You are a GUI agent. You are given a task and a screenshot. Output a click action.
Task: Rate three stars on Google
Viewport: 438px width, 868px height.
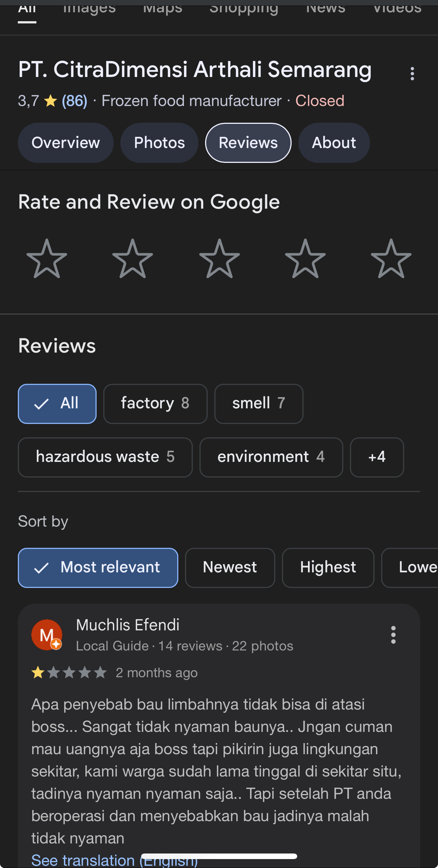tap(220, 258)
